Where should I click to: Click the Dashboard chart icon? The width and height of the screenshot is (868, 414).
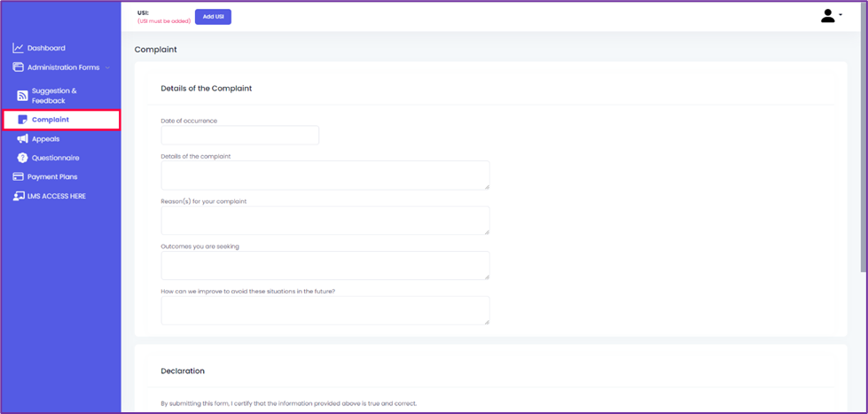pyautogui.click(x=18, y=48)
